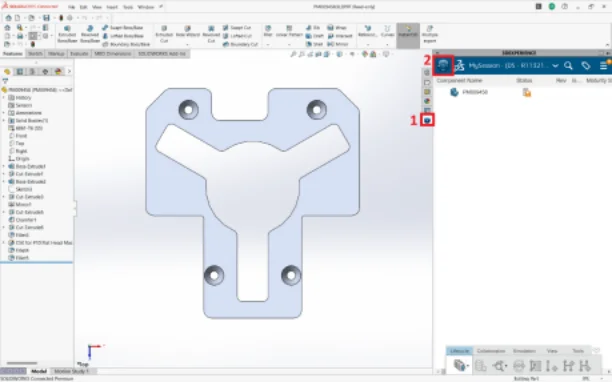Switch to the Collaboration tab in bottom panel
Image resolution: width=612 pixels, height=383 pixels.
pyautogui.click(x=491, y=351)
